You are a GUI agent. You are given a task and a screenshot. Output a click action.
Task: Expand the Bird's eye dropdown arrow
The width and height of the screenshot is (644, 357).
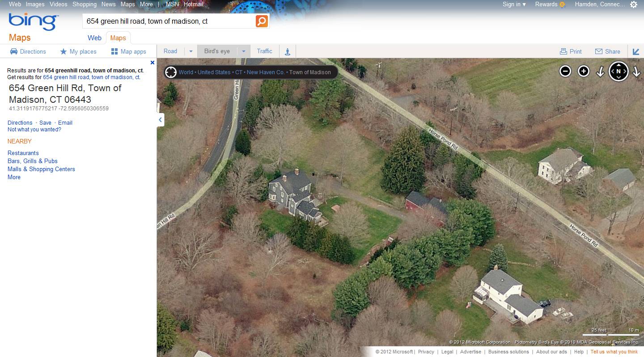pos(244,51)
